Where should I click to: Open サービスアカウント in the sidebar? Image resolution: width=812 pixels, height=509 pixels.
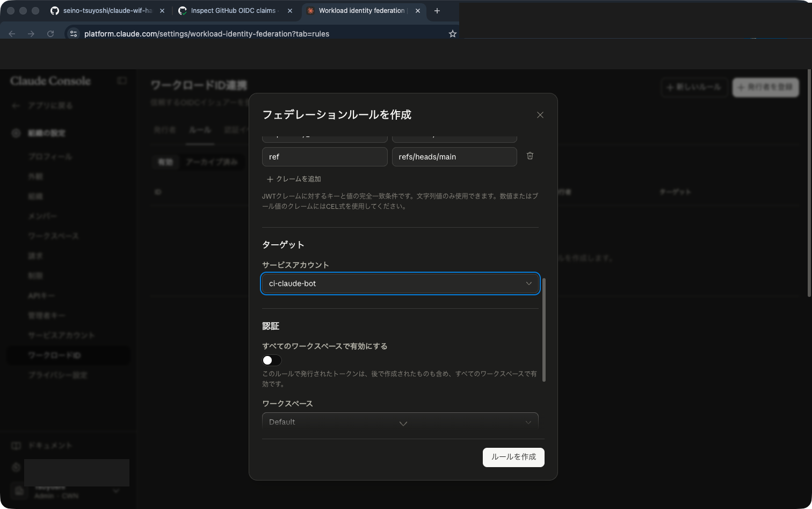61,335
